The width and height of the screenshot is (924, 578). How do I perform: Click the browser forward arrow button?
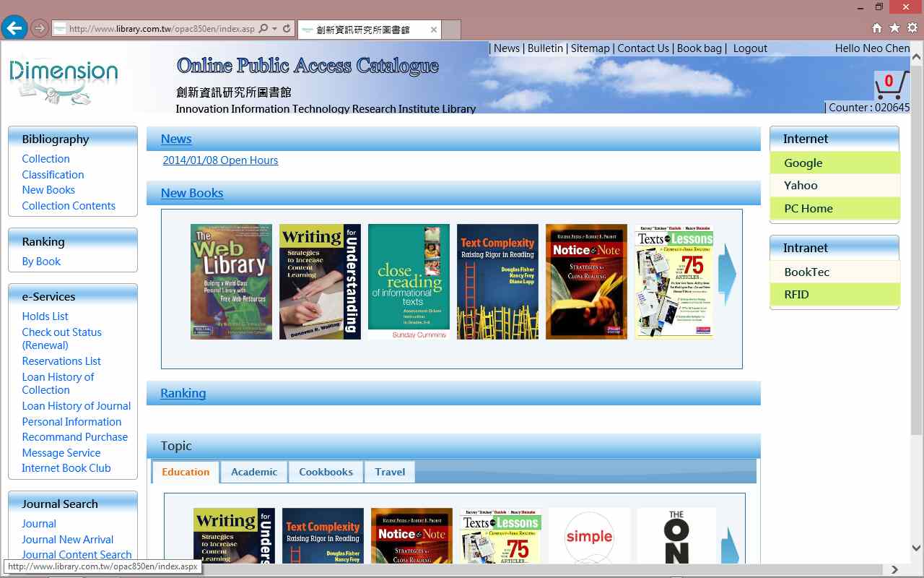click(x=40, y=29)
